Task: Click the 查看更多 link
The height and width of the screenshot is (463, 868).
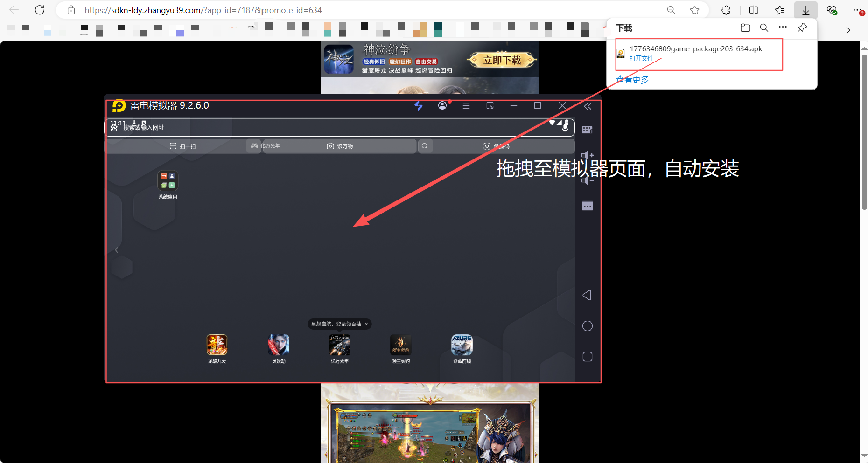Action: (632, 79)
